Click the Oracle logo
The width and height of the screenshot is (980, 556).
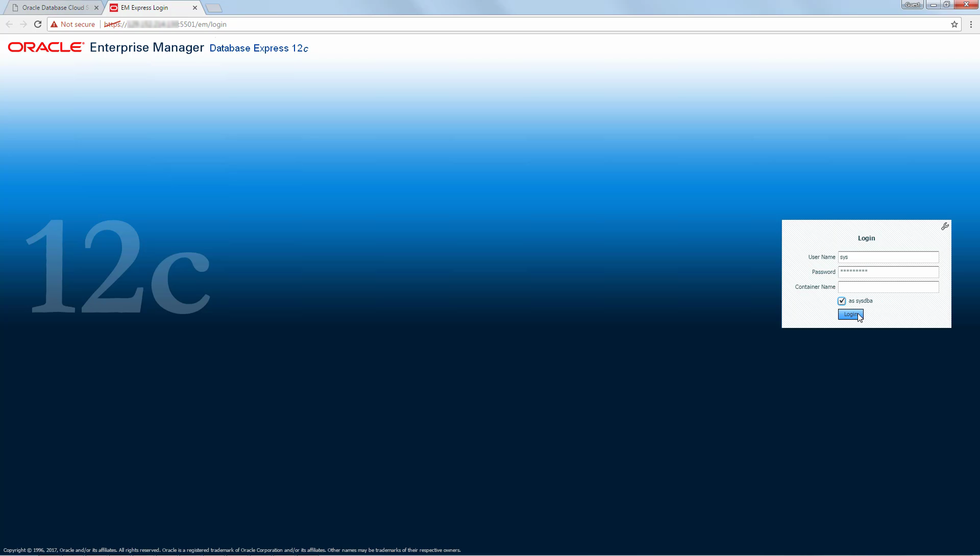pos(46,47)
